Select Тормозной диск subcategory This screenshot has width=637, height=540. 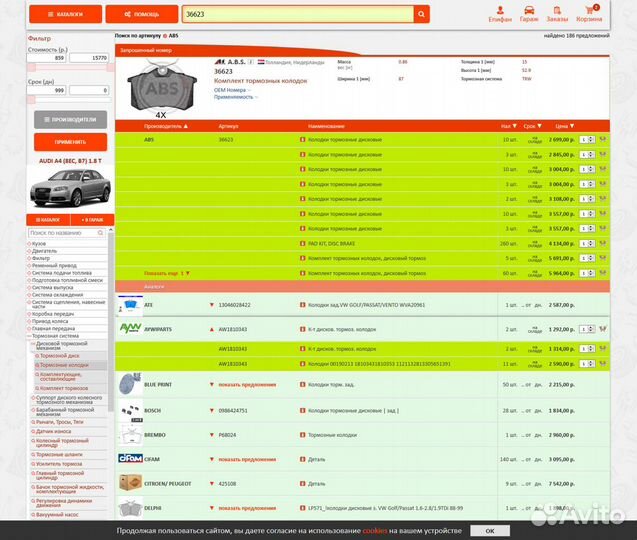point(59,356)
